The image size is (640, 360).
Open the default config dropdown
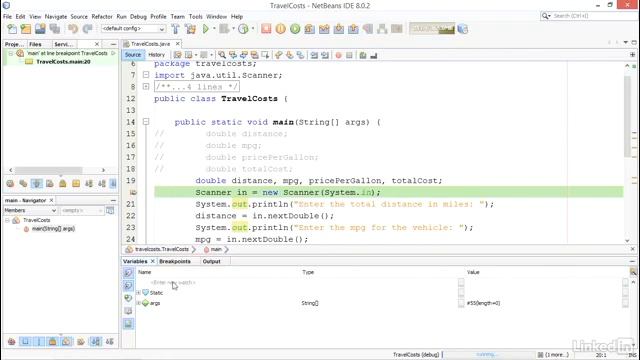click(x=133, y=29)
